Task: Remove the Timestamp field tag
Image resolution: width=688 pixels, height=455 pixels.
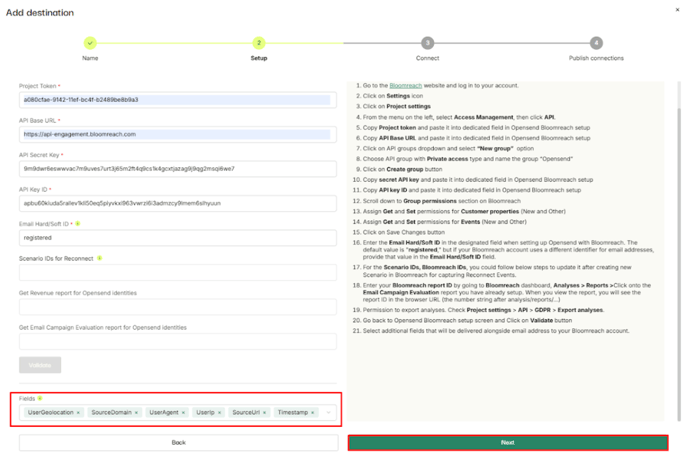Action: (x=313, y=412)
